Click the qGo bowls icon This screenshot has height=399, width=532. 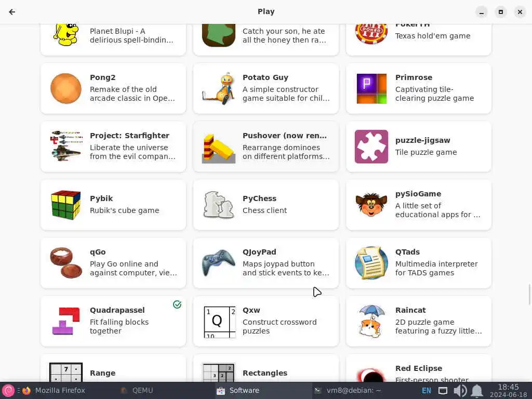point(66,262)
